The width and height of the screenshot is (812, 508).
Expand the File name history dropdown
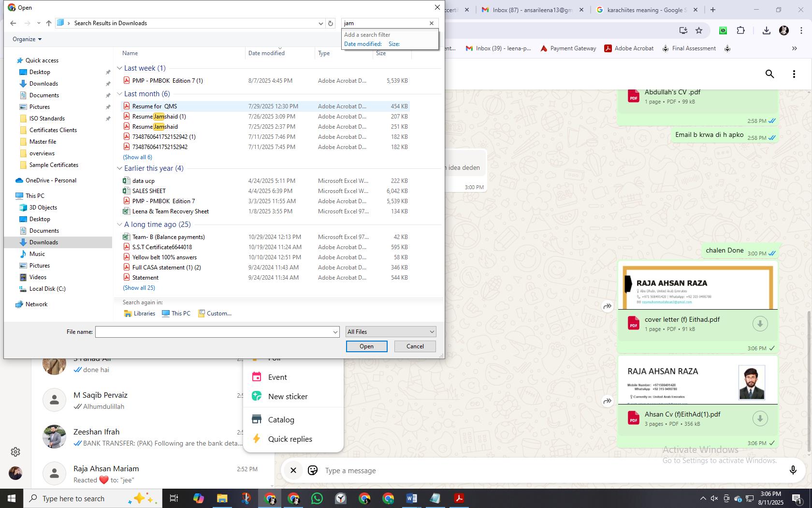[335, 332]
